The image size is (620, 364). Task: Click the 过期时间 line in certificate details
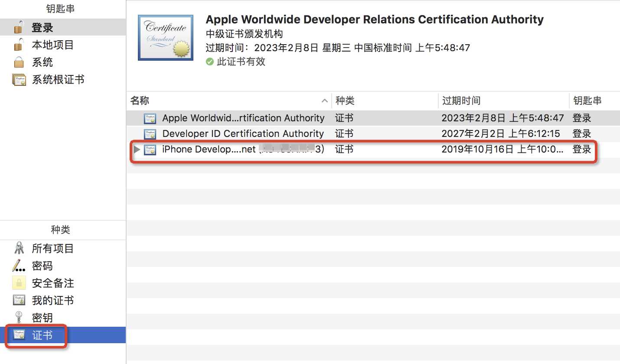pyautogui.click(x=338, y=48)
